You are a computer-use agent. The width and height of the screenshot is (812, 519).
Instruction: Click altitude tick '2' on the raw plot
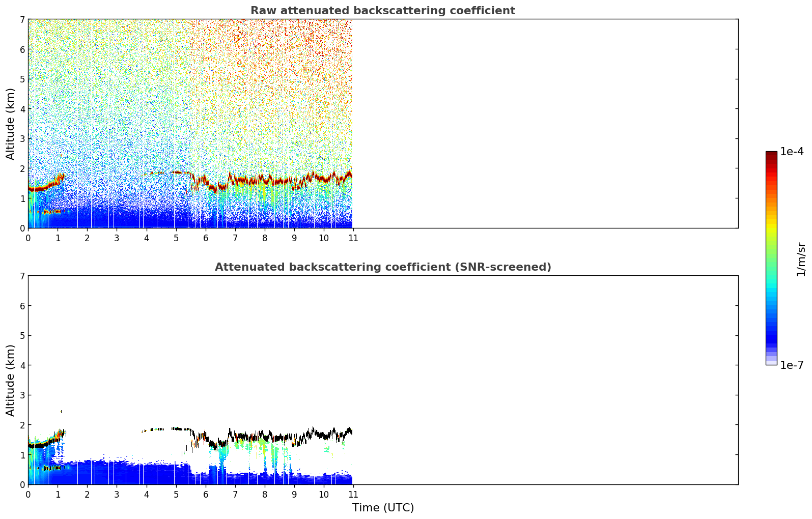22,168
